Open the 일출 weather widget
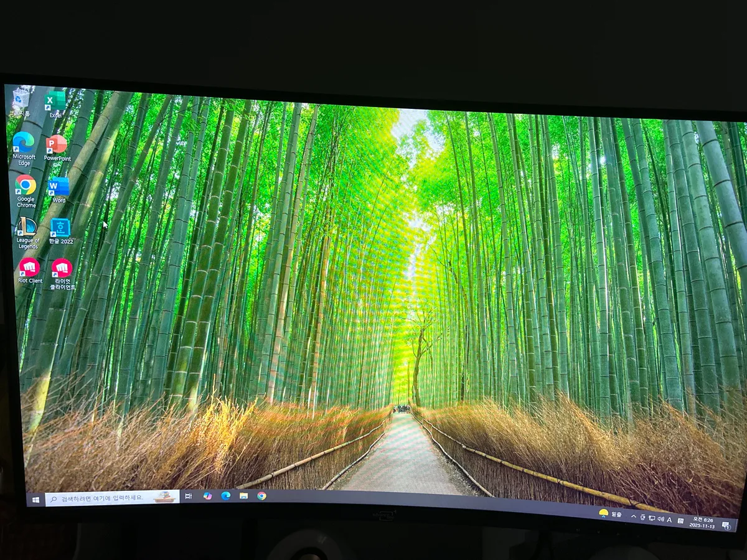747x560 pixels. pyautogui.click(x=610, y=514)
